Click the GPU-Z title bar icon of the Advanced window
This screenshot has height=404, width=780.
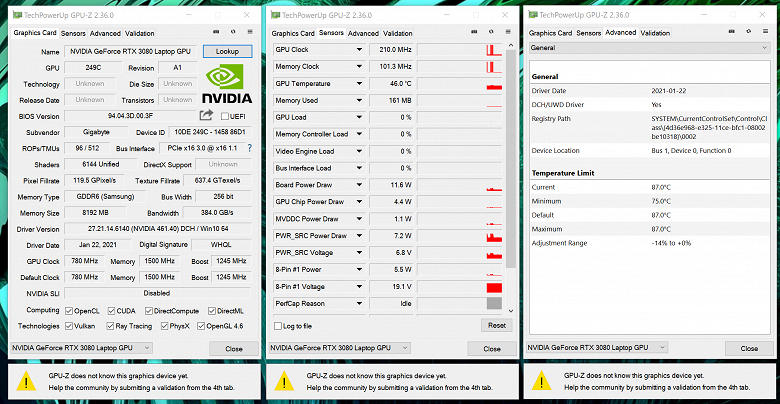[x=533, y=15]
